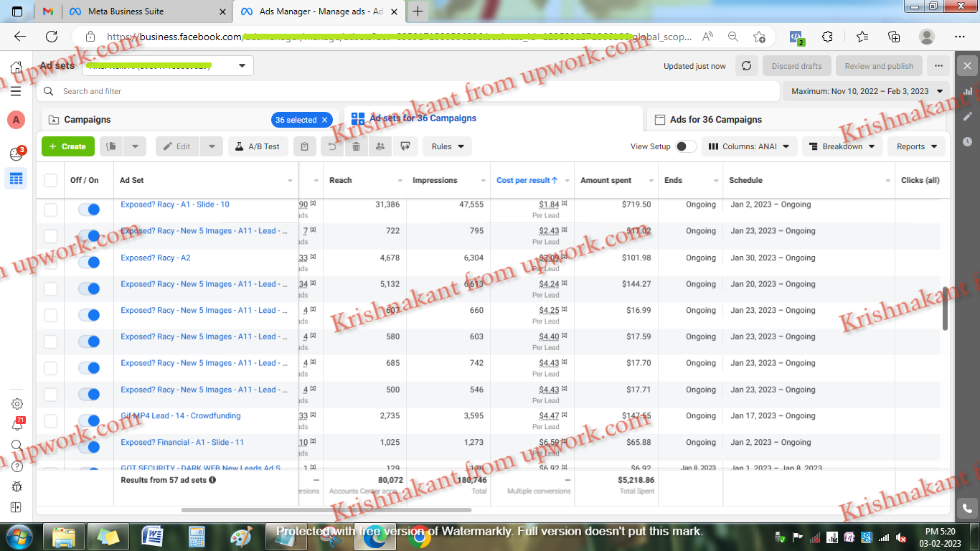Viewport: 980px width, 551px height.
Task: Open notifications bell showing 71 alerts
Action: pyautogui.click(x=16, y=425)
